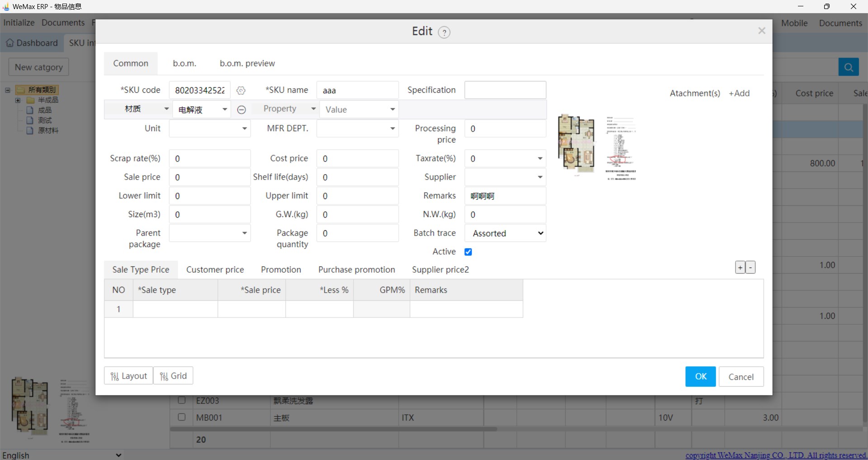Open the English language dropdown
Image resolution: width=868 pixels, height=460 pixels.
[x=62, y=455]
